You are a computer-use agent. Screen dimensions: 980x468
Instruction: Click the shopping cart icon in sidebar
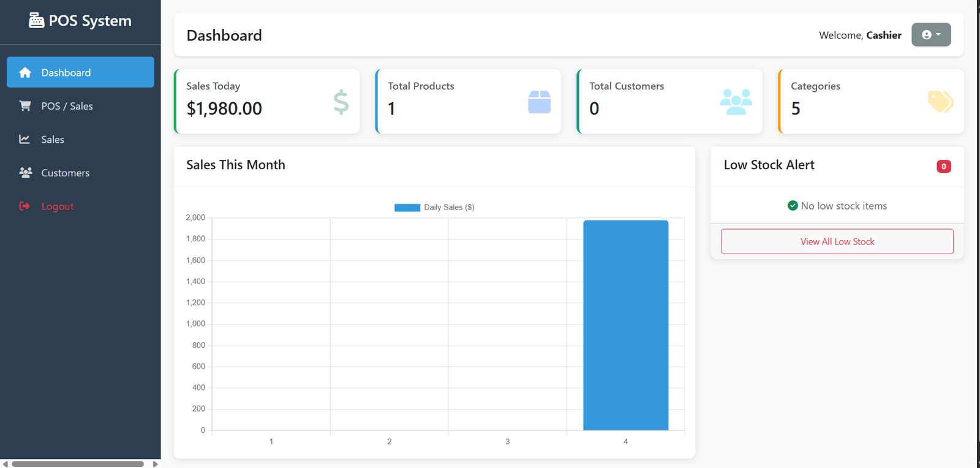click(x=25, y=106)
